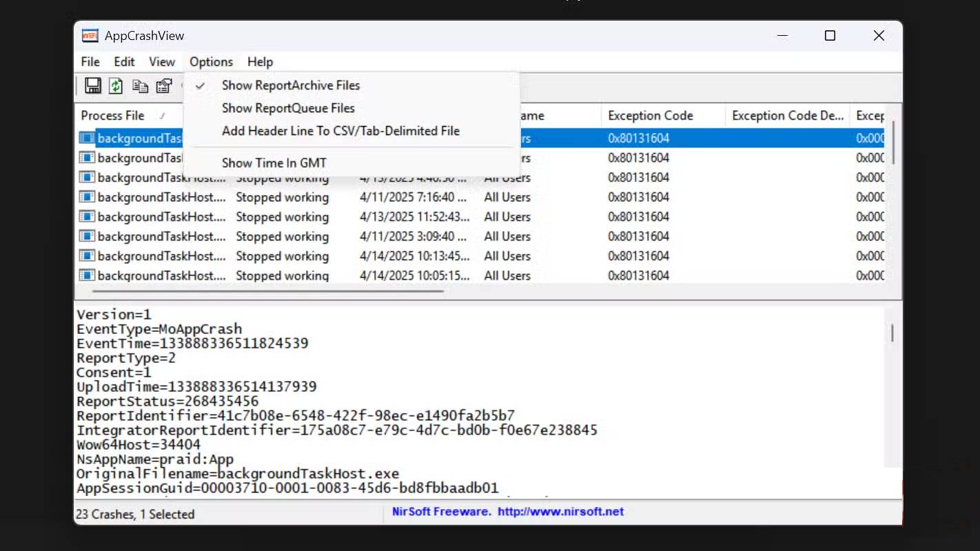The height and width of the screenshot is (551, 980).
Task: Sort by the Exception Code column header
Action: [x=650, y=116]
